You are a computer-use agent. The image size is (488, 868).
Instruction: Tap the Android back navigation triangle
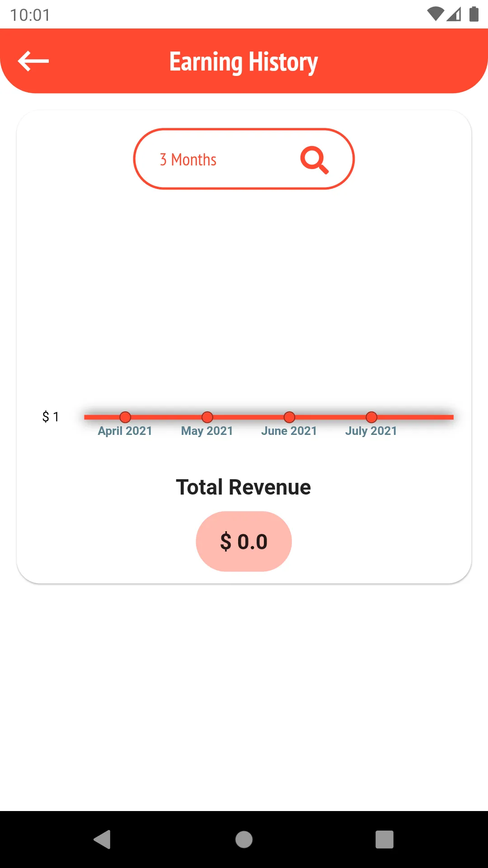(x=103, y=840)
